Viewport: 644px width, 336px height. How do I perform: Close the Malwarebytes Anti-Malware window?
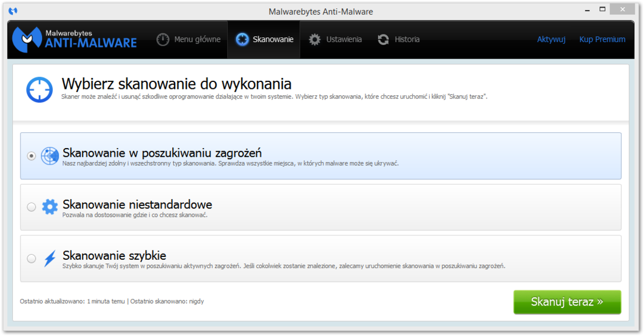pos(623,9)
